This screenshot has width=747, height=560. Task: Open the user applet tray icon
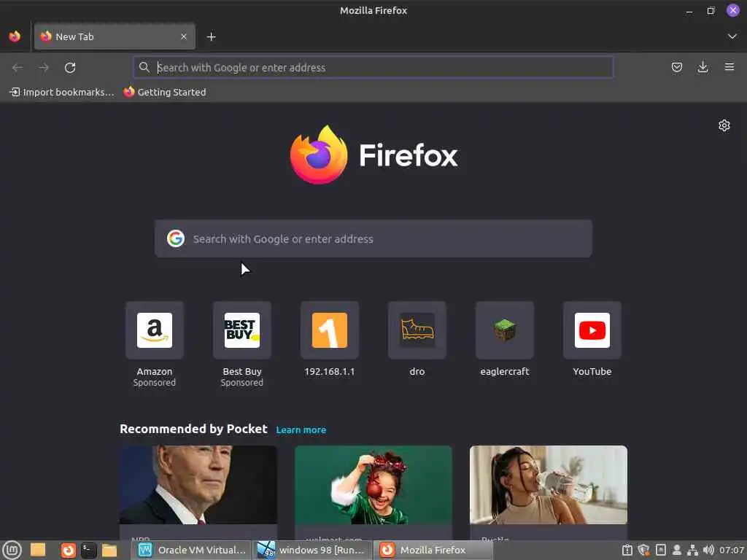pyautogui.click(x=676, y=550)
